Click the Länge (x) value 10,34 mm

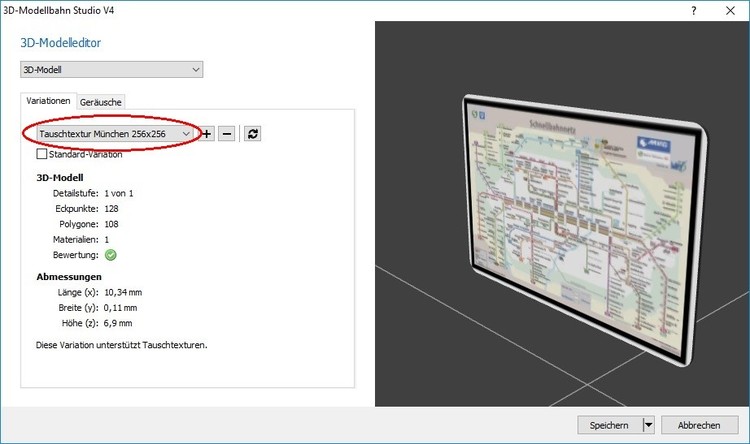click(x=123, y=292)
